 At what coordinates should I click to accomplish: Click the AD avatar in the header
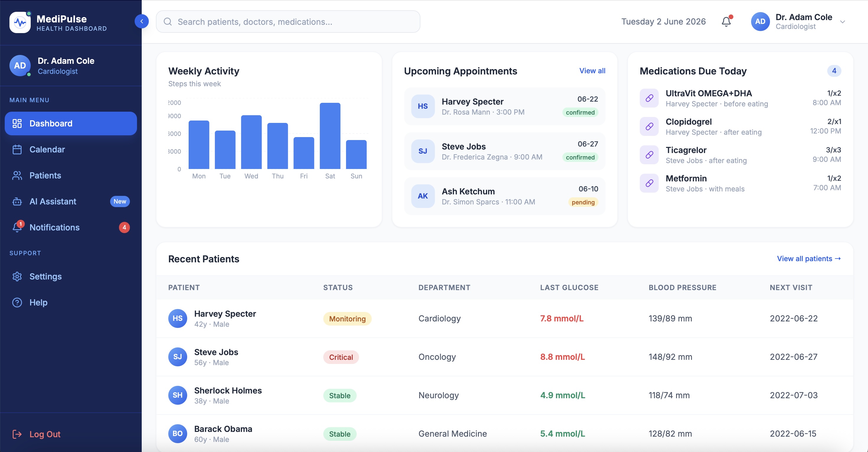click(760, 22)
